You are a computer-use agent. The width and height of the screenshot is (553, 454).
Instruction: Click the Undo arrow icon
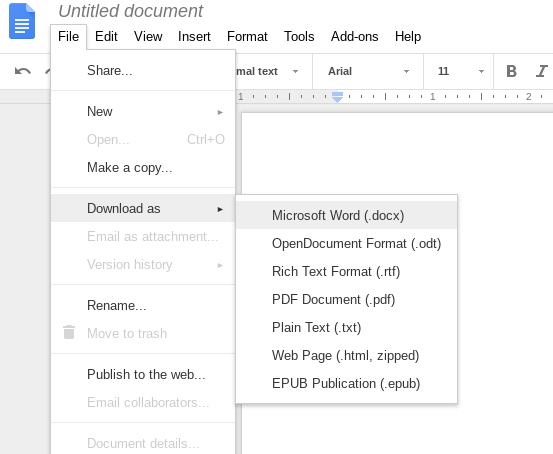tap(23, 71)
